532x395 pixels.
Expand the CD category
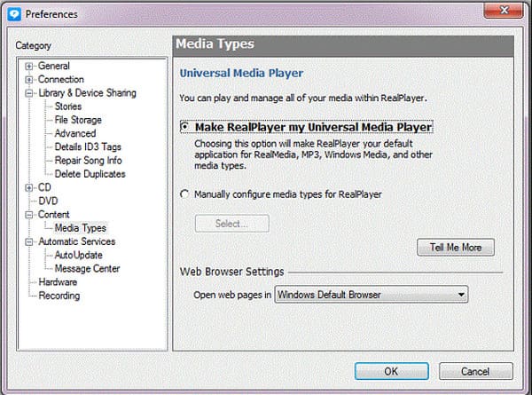pos(29,188)
